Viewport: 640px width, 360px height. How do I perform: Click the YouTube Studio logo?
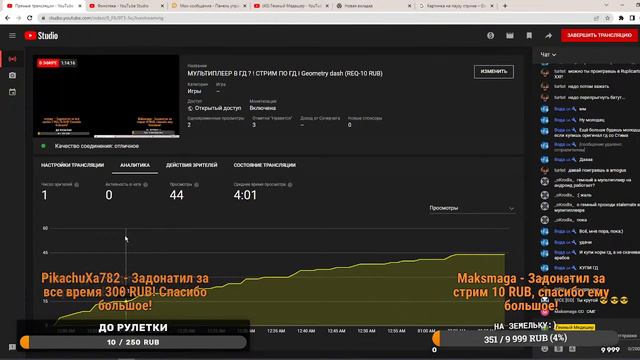coord(41,36)
